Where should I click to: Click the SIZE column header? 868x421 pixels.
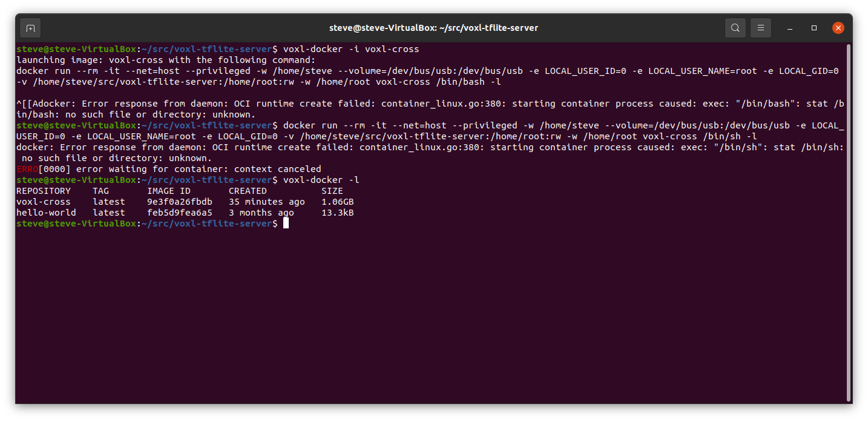tap(332, 191)
